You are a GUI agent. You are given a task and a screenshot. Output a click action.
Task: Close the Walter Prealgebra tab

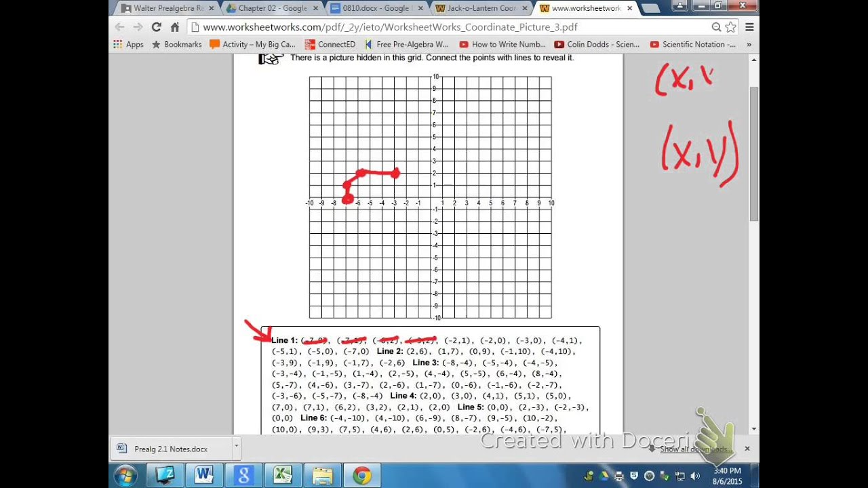pos(211,8)
